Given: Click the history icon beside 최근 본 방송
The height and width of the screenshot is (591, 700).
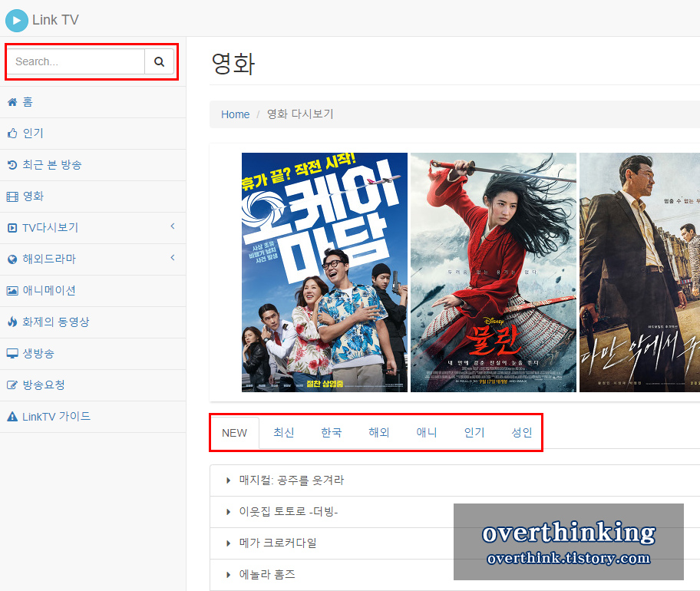Looking at the screenshot, I should (12, 165).
